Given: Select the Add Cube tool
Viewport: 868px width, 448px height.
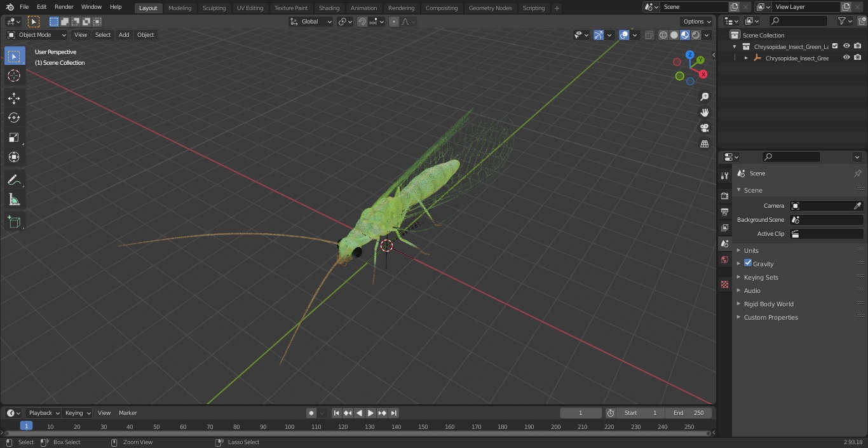Looking at the screenshot, I should pos(14,222).
